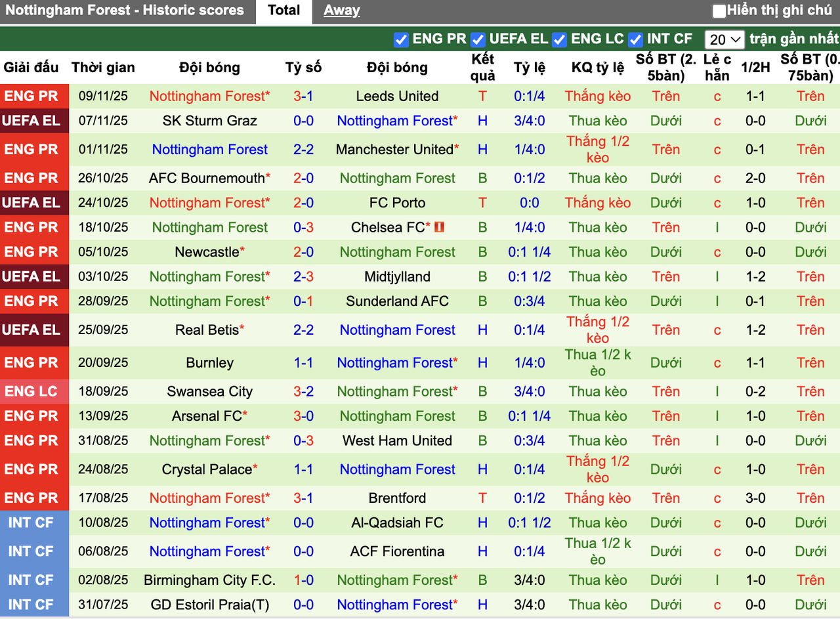
Task: Open the SK Sturm Graz team link
Action: pyautogui.click(x=210, y=121)
